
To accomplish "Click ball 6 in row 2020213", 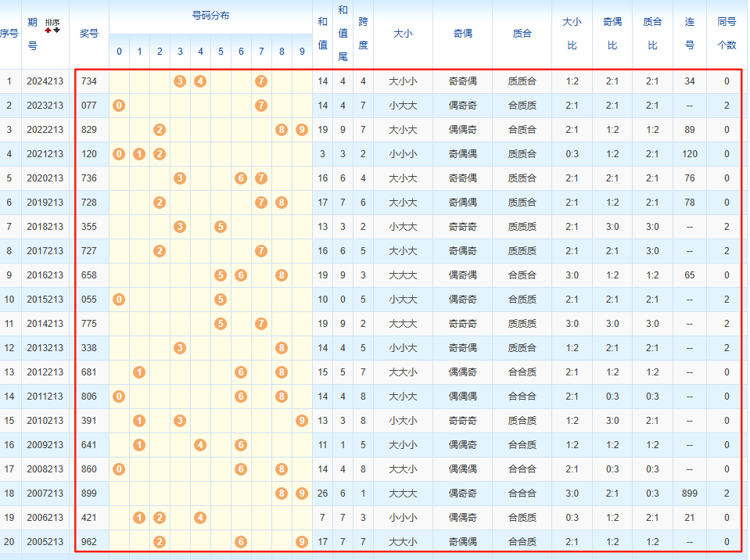I will 241,178.
